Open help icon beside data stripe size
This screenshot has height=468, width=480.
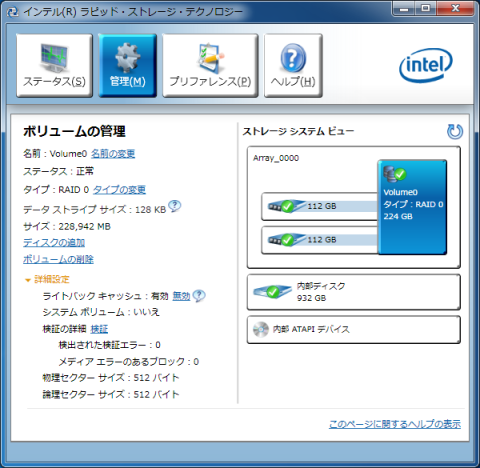[175, 206]
